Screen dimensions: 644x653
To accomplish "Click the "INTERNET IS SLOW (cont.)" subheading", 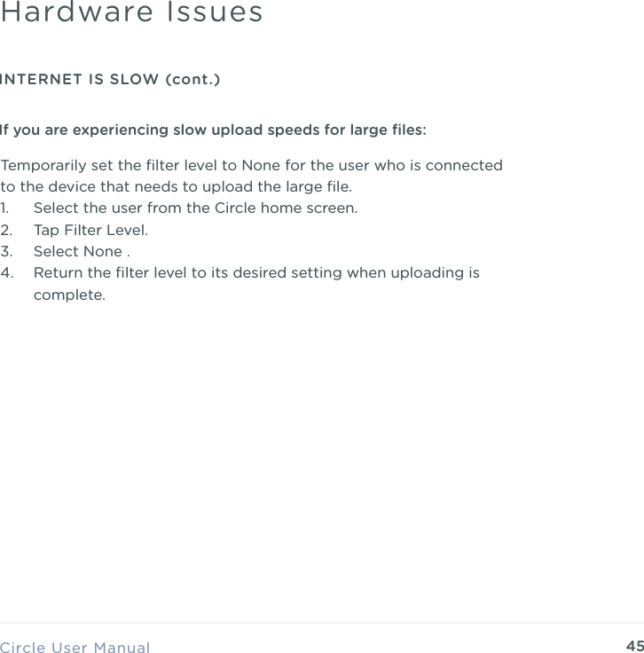I will click(x=111, y=81).
